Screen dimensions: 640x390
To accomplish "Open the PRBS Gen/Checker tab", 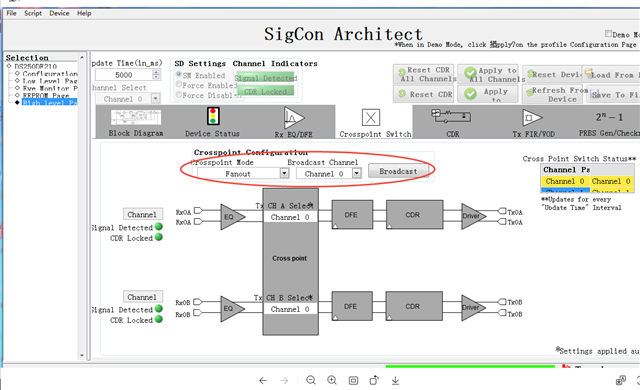I will click(608, 122).
